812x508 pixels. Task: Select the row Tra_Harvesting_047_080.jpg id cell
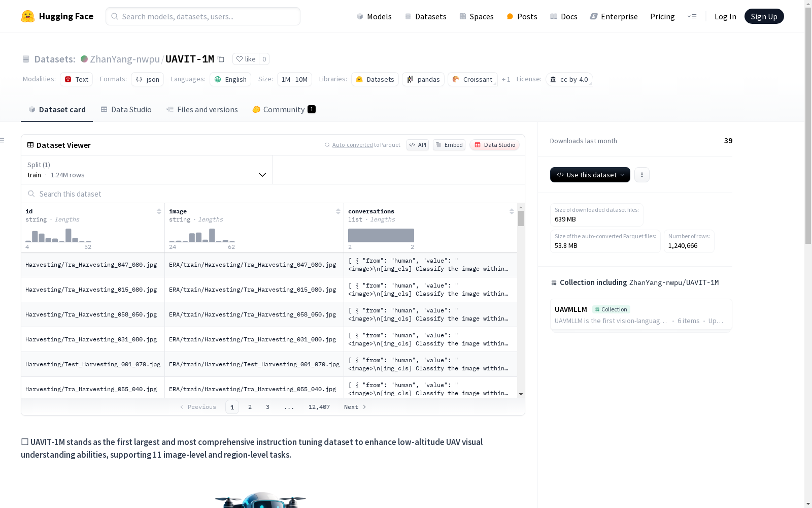point(93,265)
